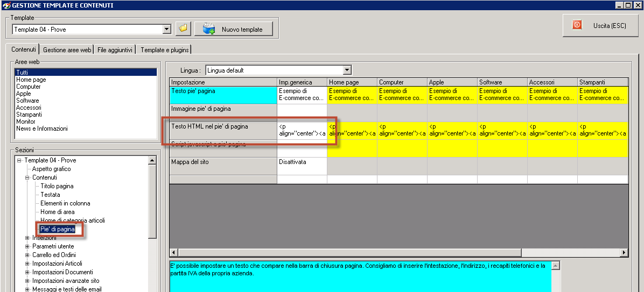The width and height of the screenshot is (644, 292).
Task: Exit using the Uscita (ESC) button
Action: tap(599, 25)
